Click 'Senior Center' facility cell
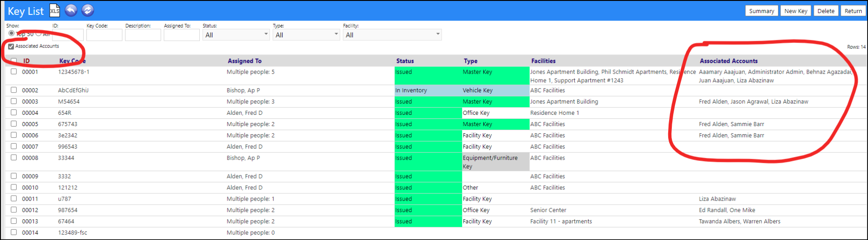 (548, 210)
